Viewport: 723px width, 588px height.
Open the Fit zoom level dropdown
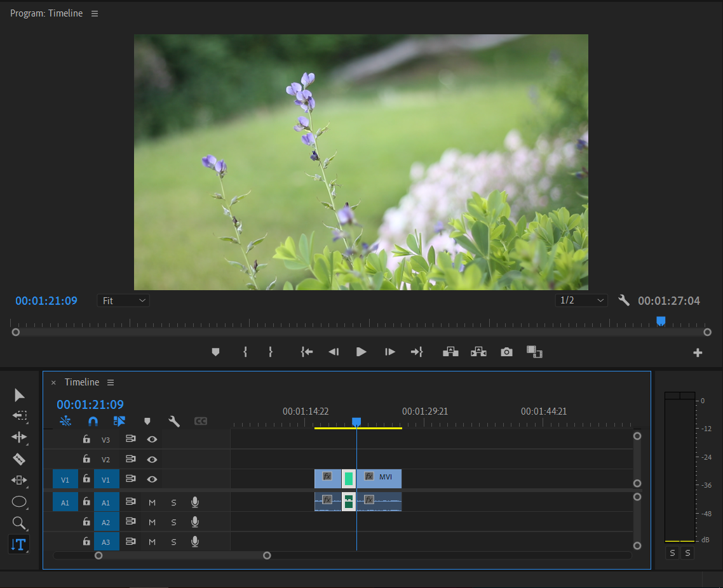pyautogui.click(x=123, y=300)
